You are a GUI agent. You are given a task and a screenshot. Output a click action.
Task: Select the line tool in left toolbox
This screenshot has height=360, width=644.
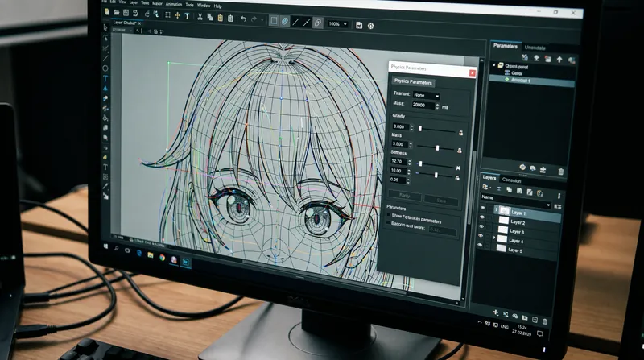click(x=105, y=58)
